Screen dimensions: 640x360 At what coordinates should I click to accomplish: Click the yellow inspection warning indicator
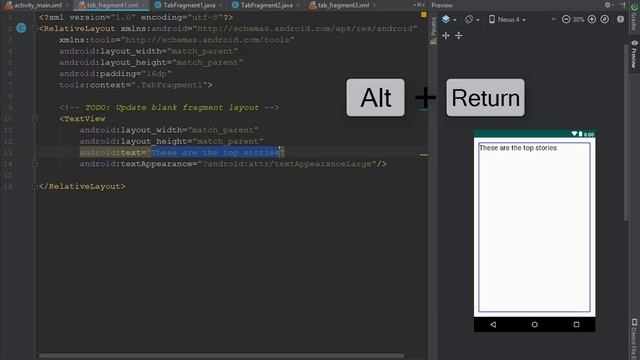[x=424, y=15]
